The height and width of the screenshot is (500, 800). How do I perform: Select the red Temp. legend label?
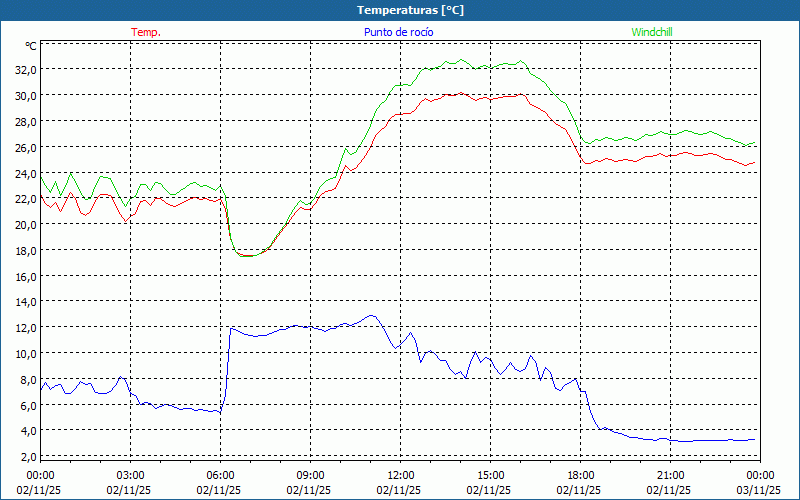[x=145, y=32]
